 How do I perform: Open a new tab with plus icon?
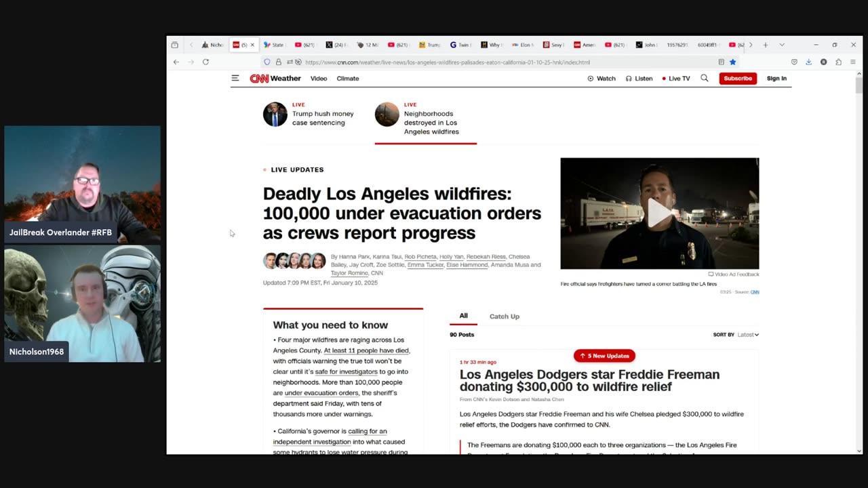point(765,45)
